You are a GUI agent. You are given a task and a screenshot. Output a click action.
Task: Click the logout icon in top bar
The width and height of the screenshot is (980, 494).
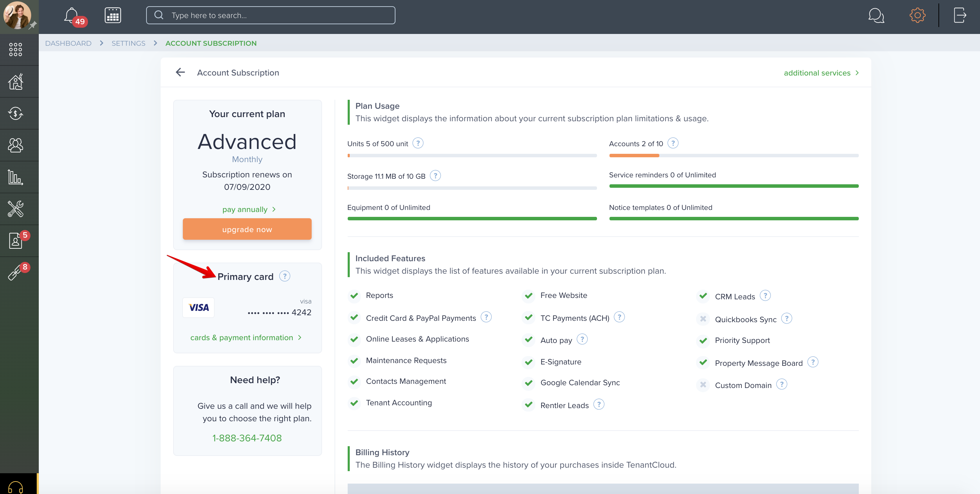tap(960, 16)
